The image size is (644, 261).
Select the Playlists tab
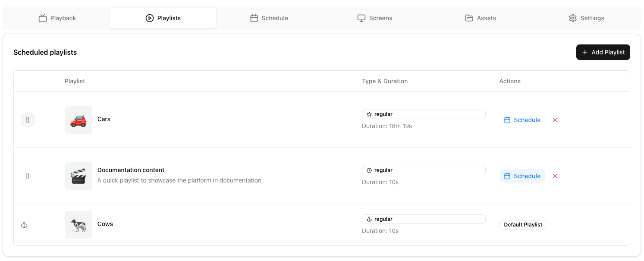click(163, 18)
